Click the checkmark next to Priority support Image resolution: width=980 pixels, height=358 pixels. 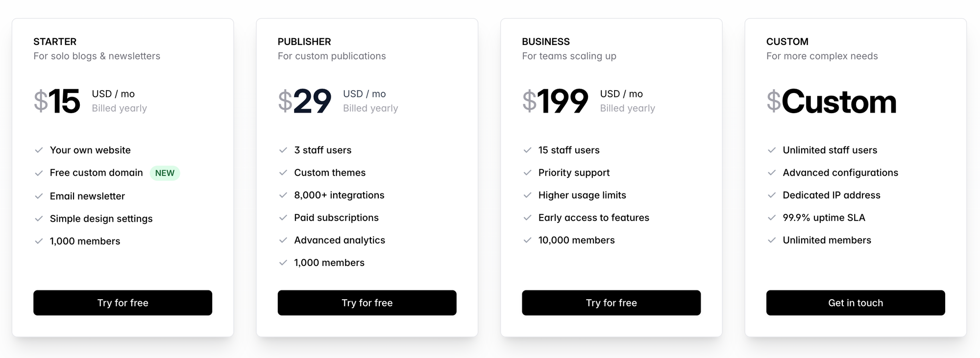click(527, 173)
